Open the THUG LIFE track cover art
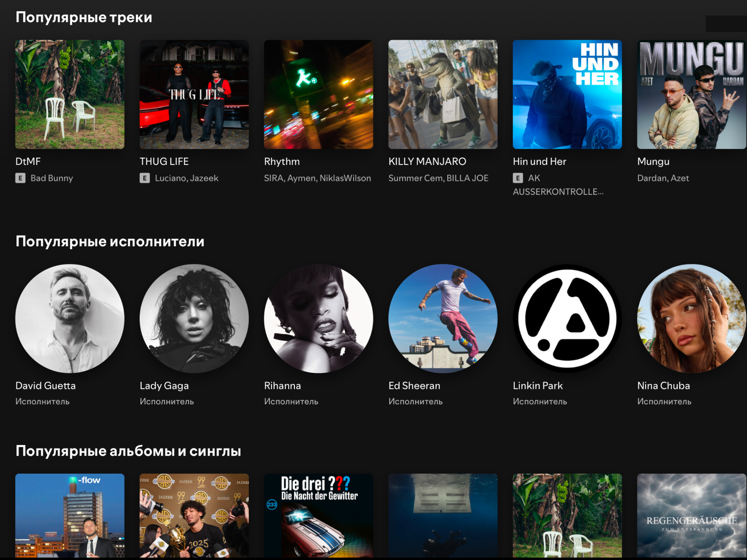Screen dimensions: 747x560 (x=194, y=94)
